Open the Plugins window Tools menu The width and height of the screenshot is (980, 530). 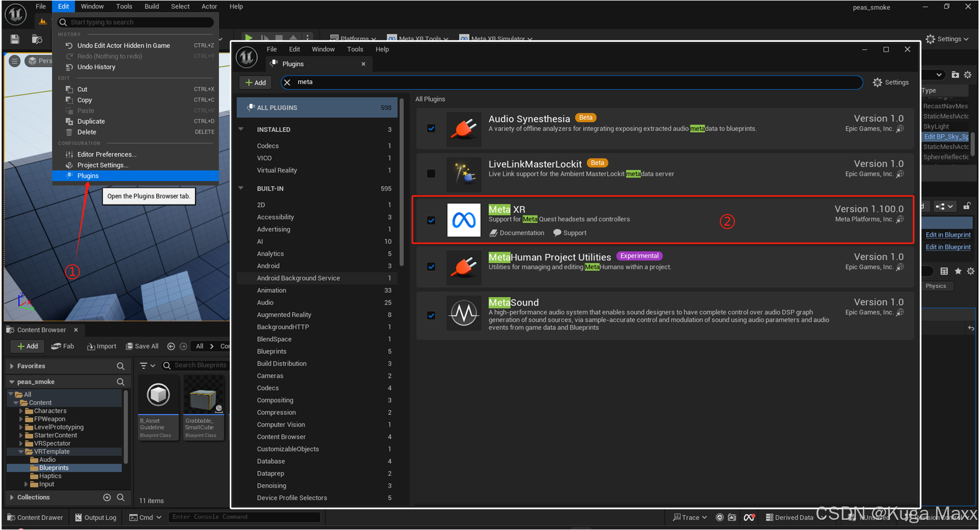coord(355,49)
